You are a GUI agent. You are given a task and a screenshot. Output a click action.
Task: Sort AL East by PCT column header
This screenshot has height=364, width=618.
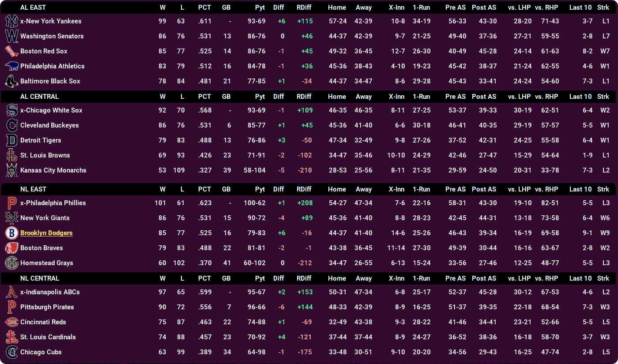(204, 8)
